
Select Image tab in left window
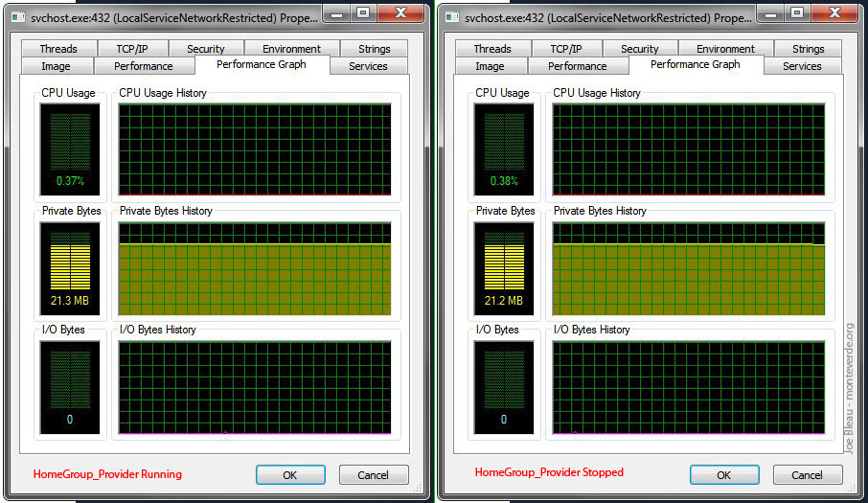coord(57,66)
